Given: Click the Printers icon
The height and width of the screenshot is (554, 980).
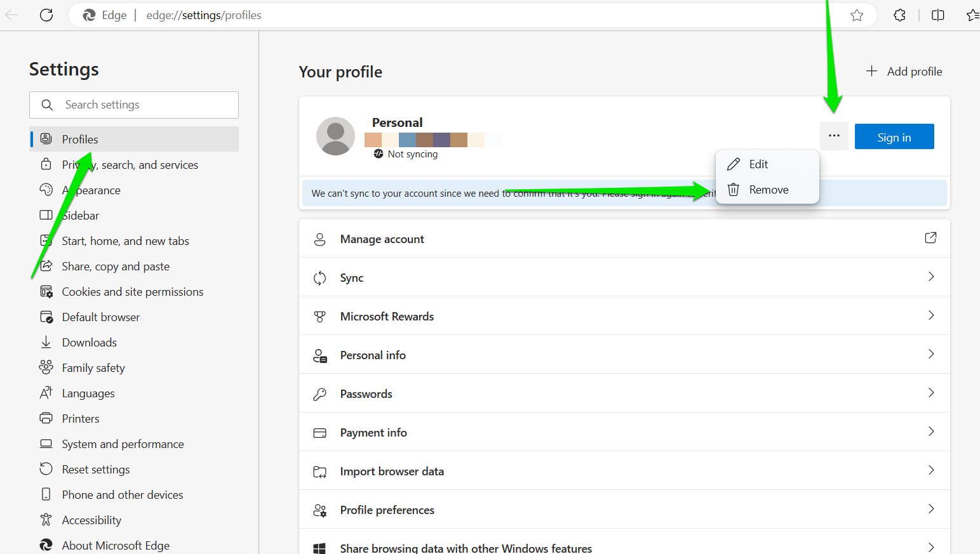Looking at the screenshot, I should pos(46,418).
